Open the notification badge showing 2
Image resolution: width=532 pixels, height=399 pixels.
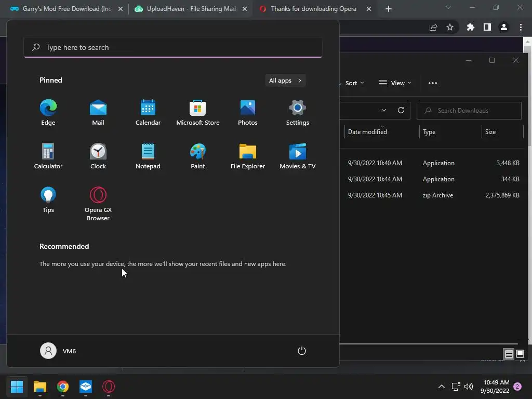[x=517, y=386]
